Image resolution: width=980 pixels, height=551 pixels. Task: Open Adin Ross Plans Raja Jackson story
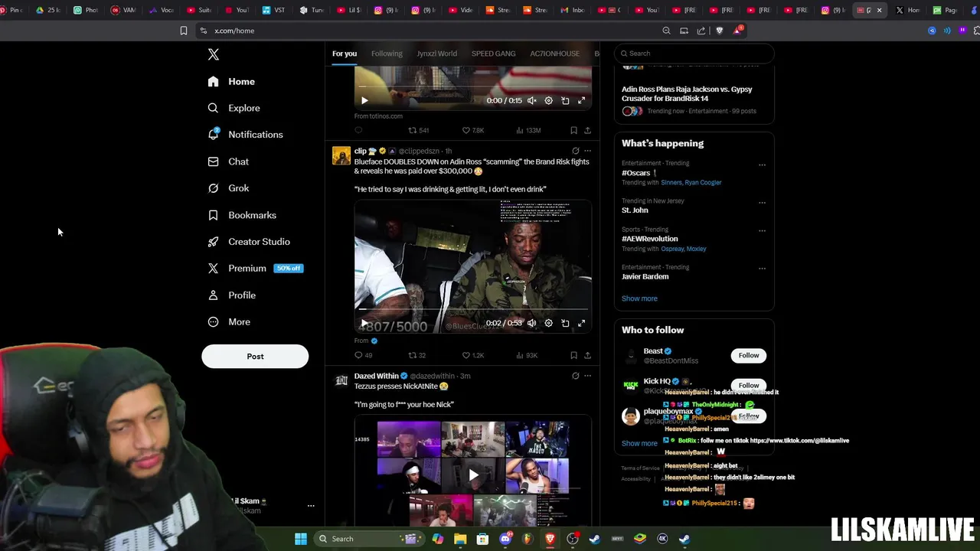[687, 93]
